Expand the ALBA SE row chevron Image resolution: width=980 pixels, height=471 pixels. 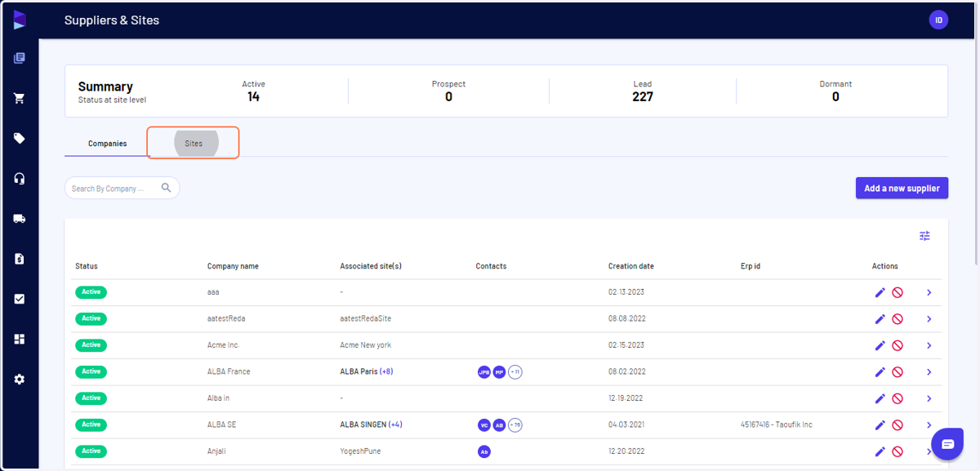tap(929, 425)
